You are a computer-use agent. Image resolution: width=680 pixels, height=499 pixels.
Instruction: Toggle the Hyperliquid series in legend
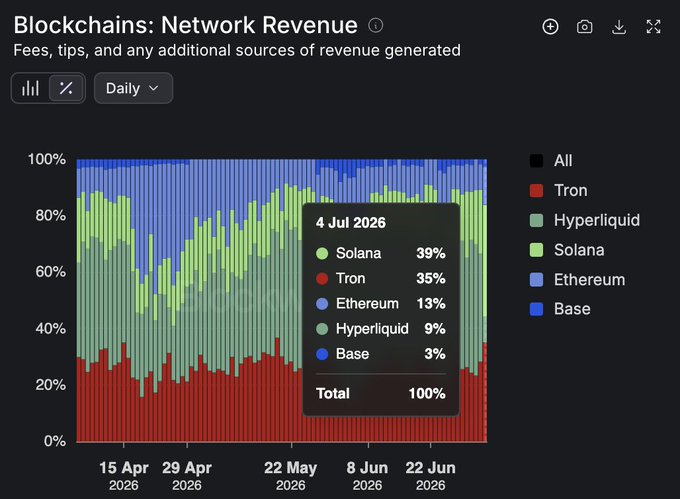(585, 220)
